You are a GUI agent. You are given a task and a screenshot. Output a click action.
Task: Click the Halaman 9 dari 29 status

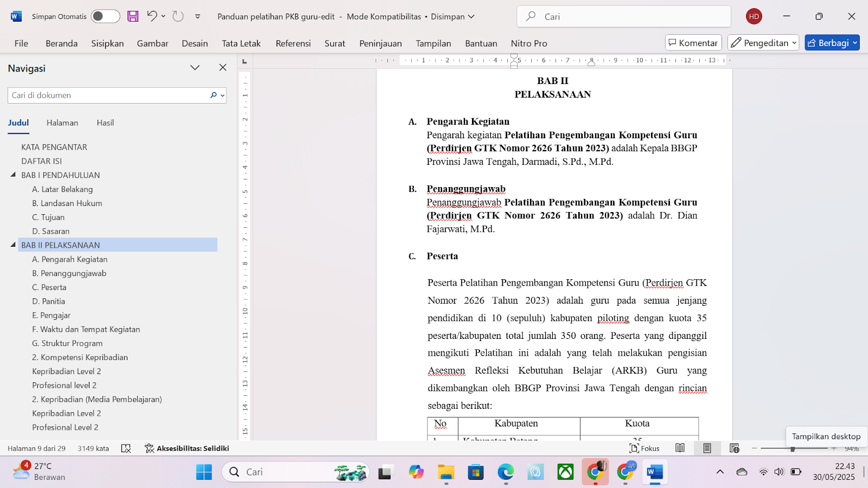point(36,448)
